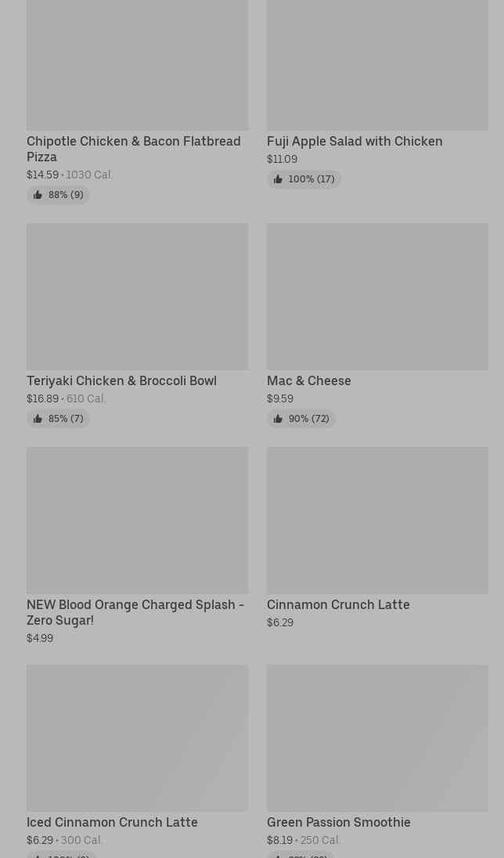This screenshot has width=504, height=858.
Task: Click the Iced Cinnamon Crunch Latte image
Action: tap(137, 738)
